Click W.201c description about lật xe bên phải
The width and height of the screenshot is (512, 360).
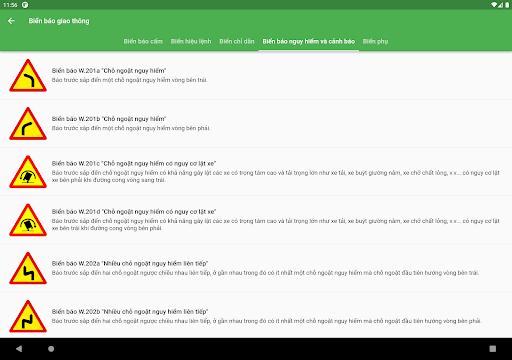(276, 176)
